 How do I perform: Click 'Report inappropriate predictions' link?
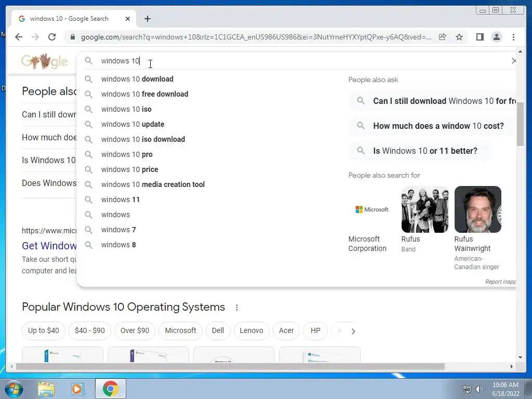[x=500, y=282]
